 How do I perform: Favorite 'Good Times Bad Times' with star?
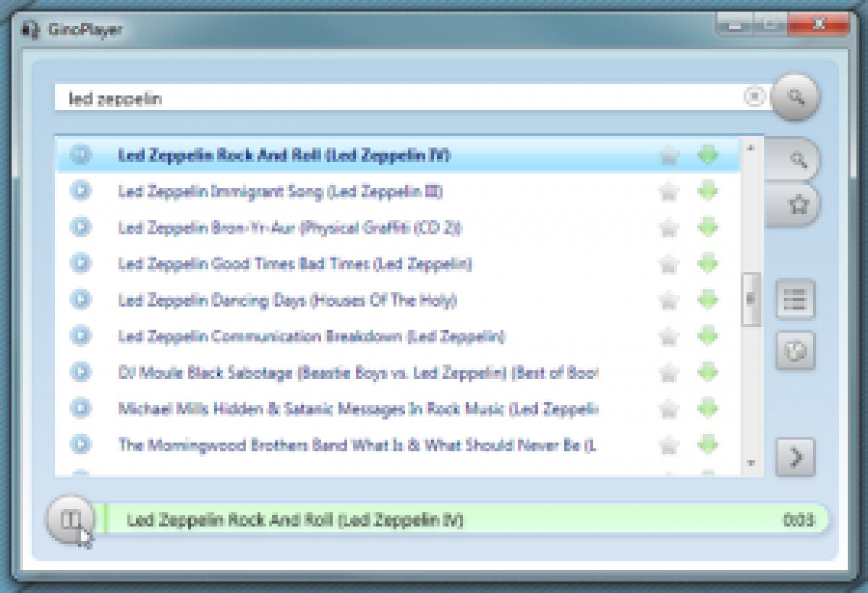(x=669, y=264)
